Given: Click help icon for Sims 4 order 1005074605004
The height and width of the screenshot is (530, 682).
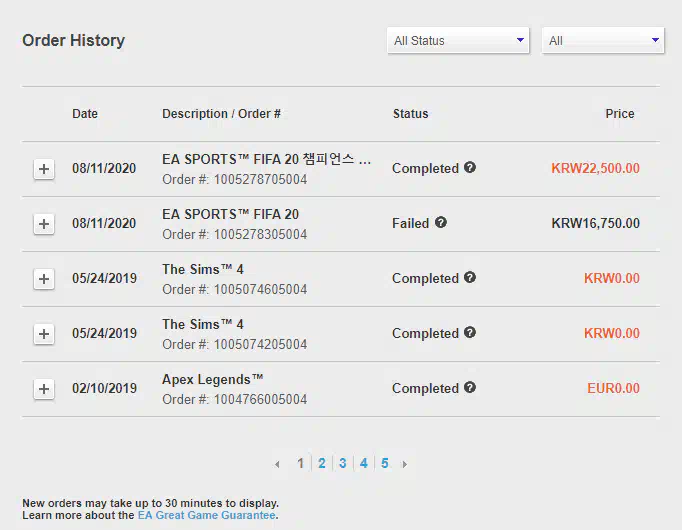Looking at the screenshot, I should [470, 277].
